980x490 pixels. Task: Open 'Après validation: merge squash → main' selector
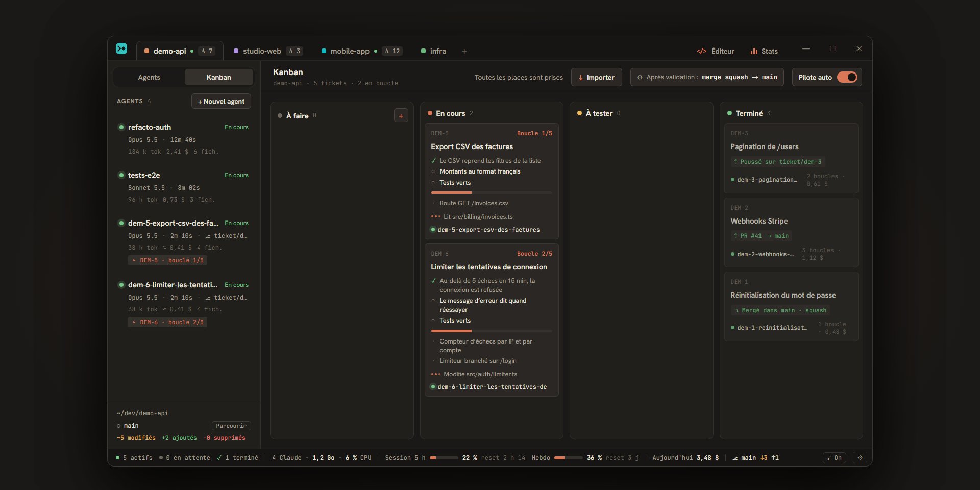coord(707,77)
